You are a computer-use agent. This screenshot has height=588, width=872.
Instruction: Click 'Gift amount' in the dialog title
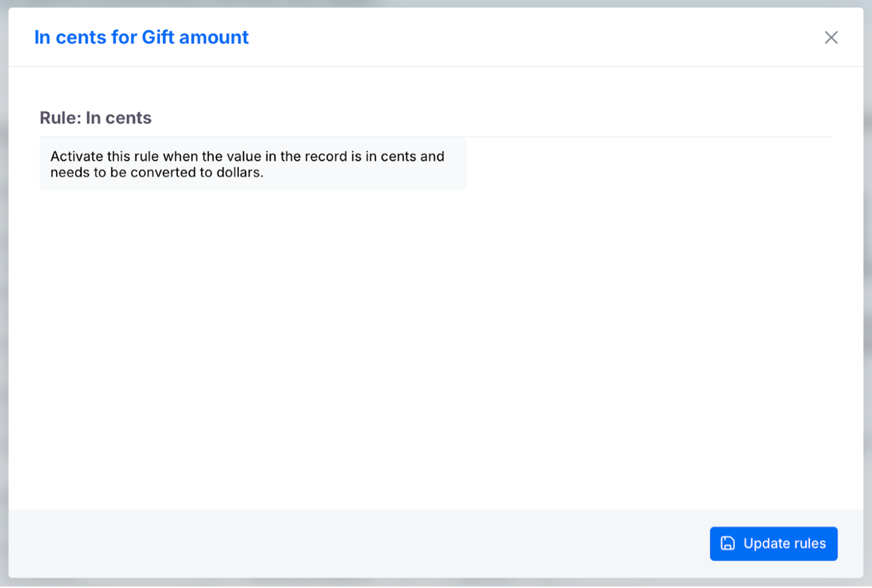195,37
